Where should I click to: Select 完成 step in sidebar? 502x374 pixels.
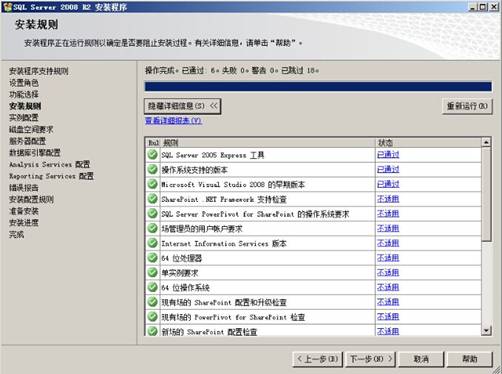pos(16,234)
